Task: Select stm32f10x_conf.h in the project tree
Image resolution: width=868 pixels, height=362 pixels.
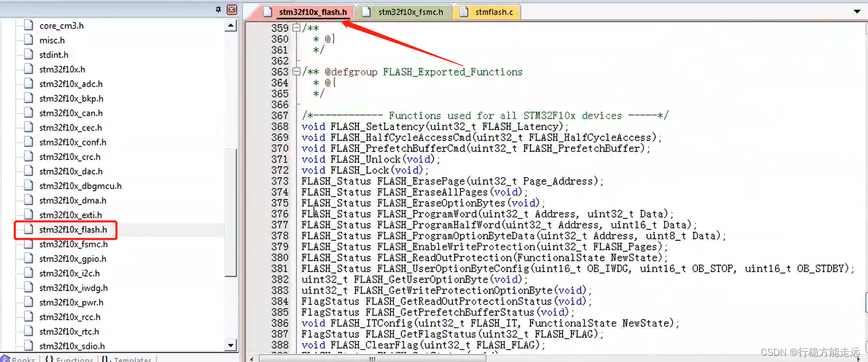Action: (73, 142)
